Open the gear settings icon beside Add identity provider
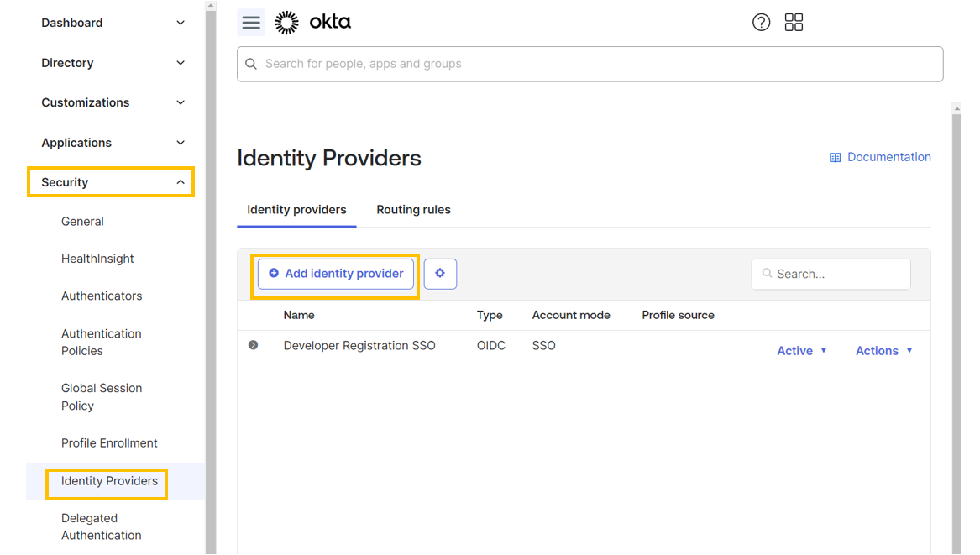 tap(440, 274)
